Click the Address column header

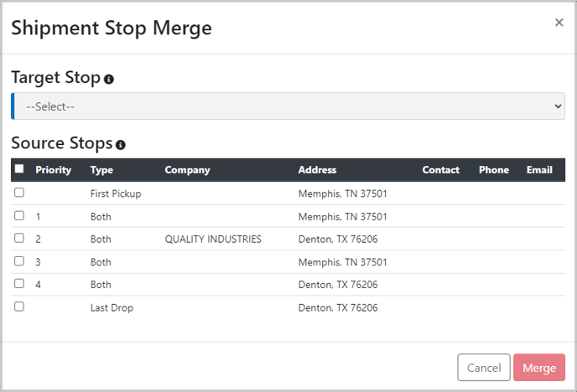pyautogui.click(x=317, y=170)
